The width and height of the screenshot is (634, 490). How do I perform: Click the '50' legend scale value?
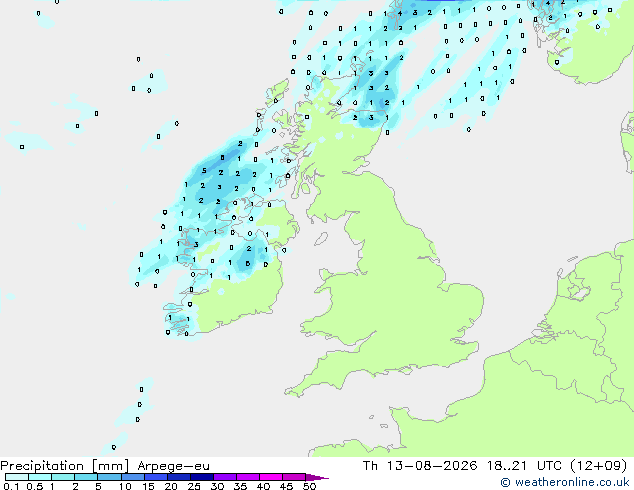[x=309, y=486]
